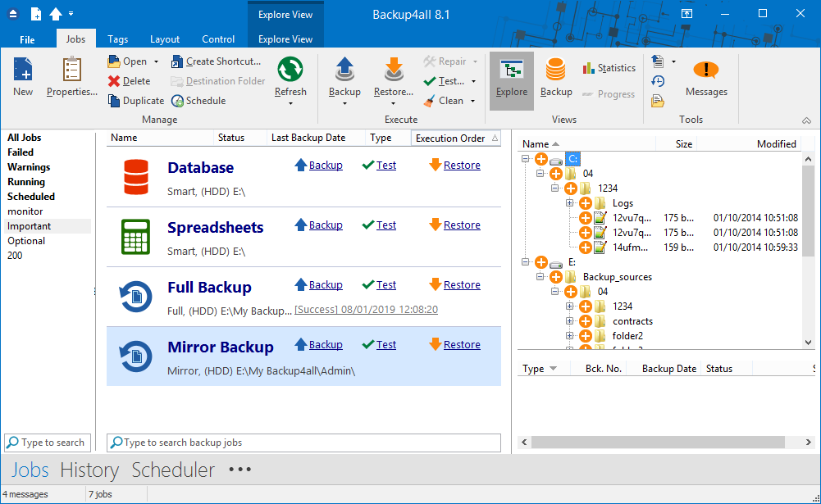Toggle the orange marker on drive C:
Screen dimensions: 821x504
(540, 159)
